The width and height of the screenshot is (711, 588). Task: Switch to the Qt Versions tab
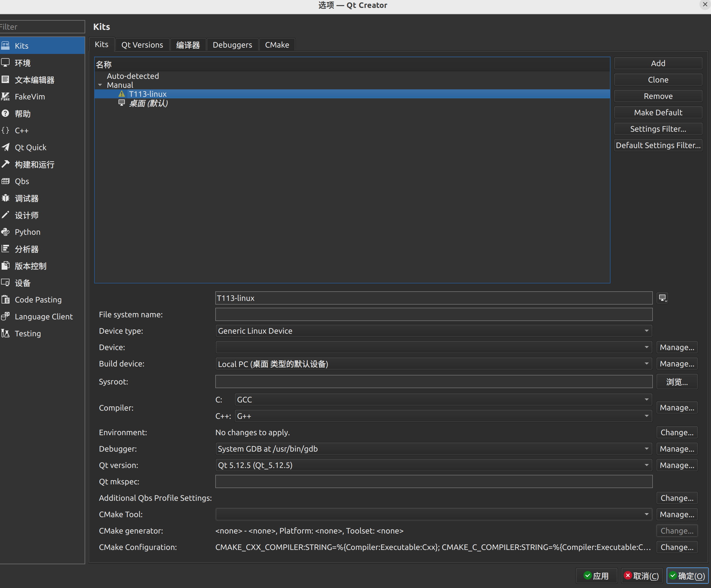142,45
